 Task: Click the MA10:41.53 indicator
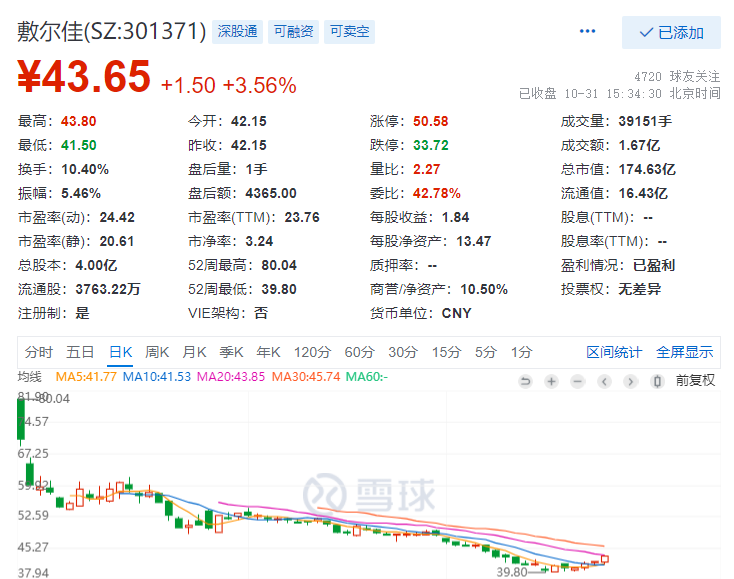point(157,376)
